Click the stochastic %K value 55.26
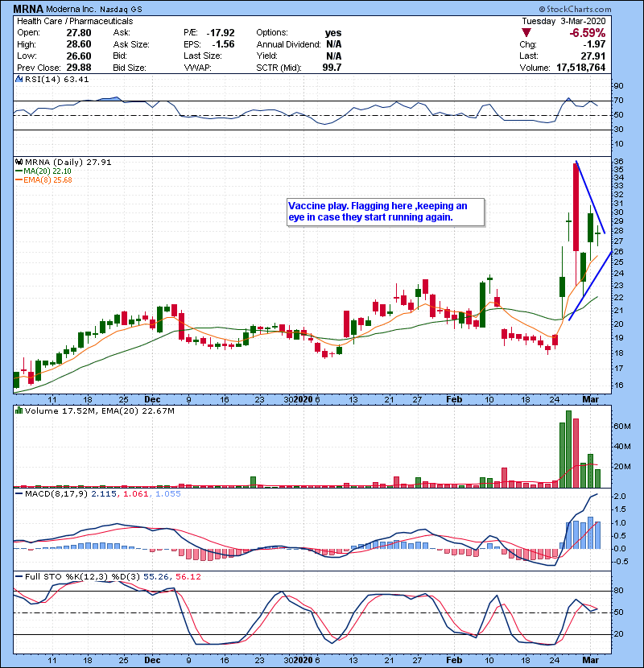The image size is (644, 668). click(x=156, y=577)
